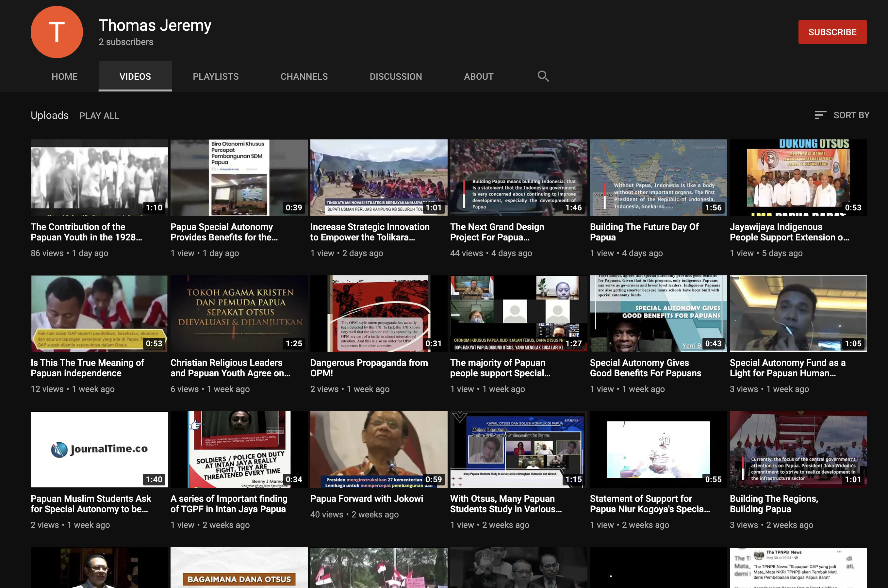
Task: Click '40 views • 2 weeks ago' text
Action: (354, 514)
